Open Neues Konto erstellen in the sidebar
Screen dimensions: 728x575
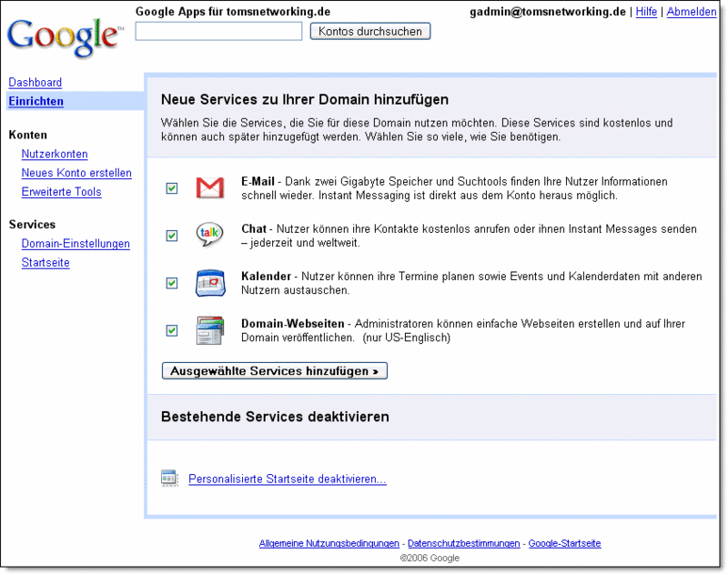(76, 173)
